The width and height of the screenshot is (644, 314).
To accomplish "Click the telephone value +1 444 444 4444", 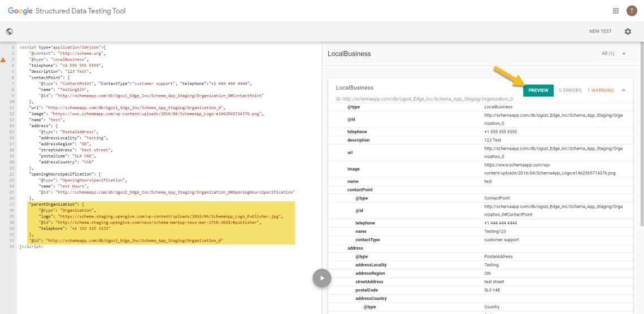I will (x=501, y=223).
